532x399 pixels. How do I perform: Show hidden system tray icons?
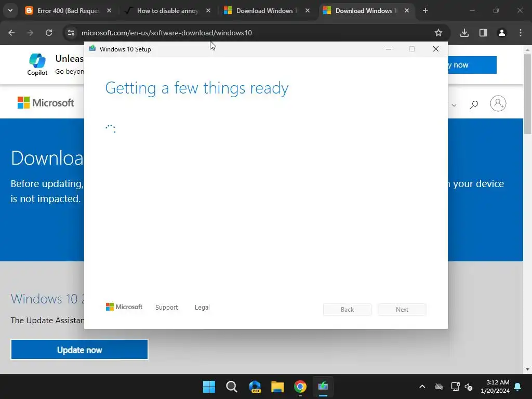click(422, 387)
